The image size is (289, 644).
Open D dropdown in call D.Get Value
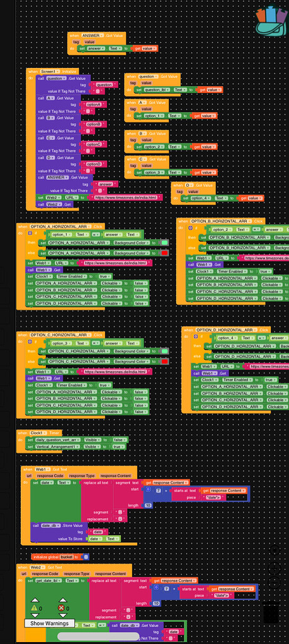(50, 158)
